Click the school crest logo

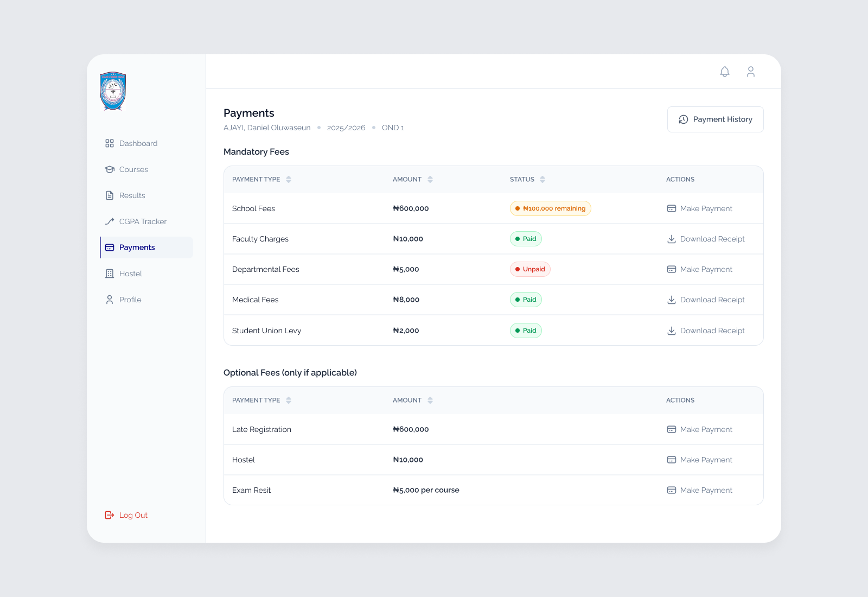click(x=113, y=91)
